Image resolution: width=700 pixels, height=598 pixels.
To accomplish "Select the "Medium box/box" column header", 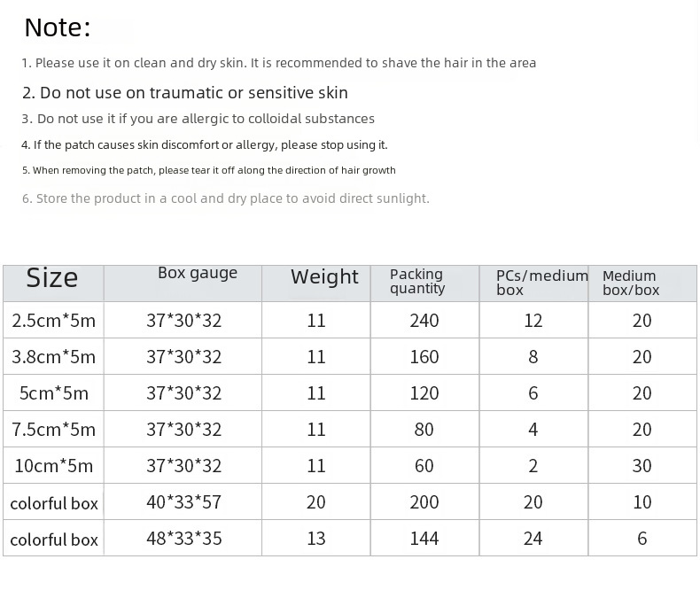I will pyautogui.click(x=631, y=283).
